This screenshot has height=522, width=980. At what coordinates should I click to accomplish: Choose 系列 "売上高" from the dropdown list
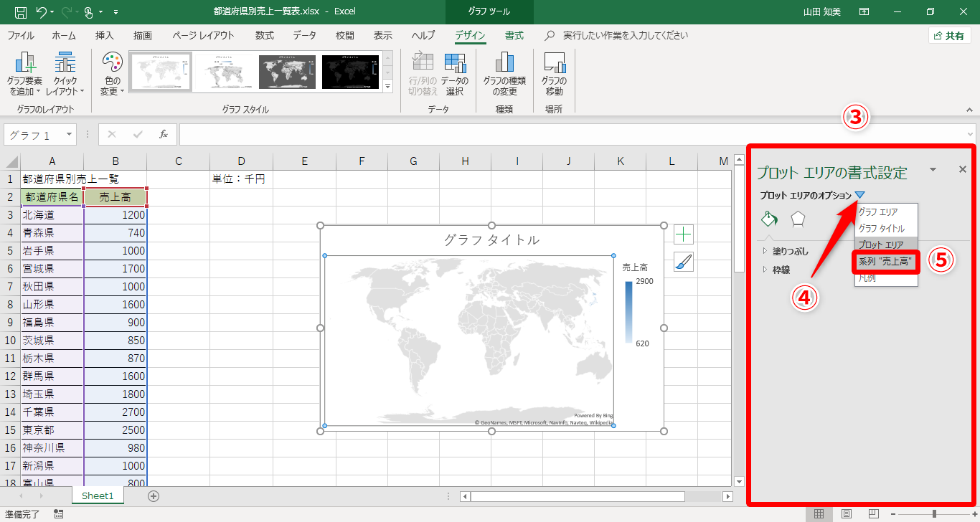click(886, 262)
